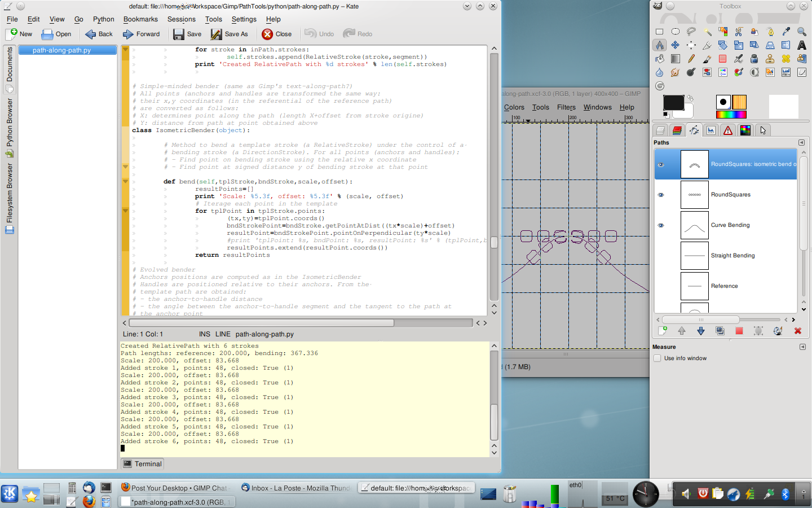Enable the Use info window checkbox

point(657,358)
